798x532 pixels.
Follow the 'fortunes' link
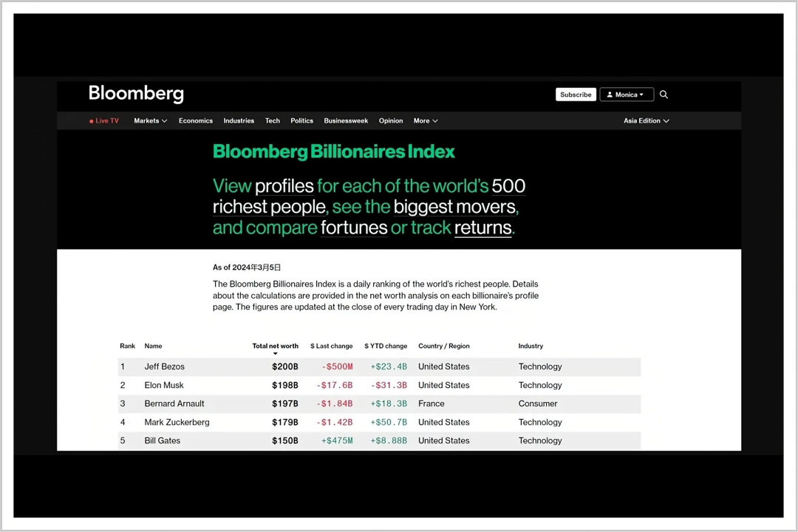354,228
